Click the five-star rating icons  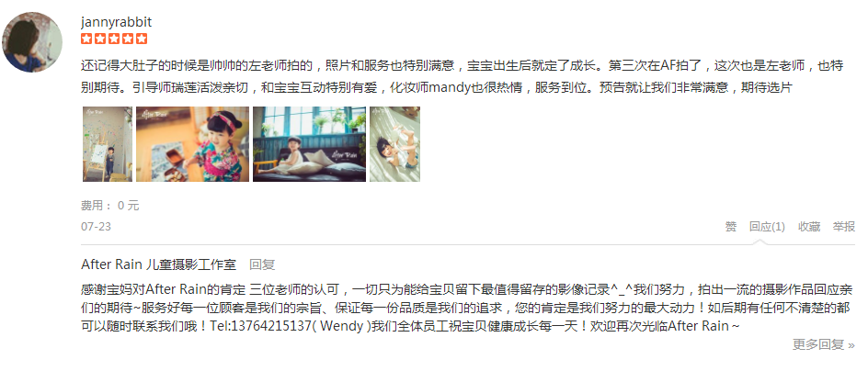click(114, 39)
